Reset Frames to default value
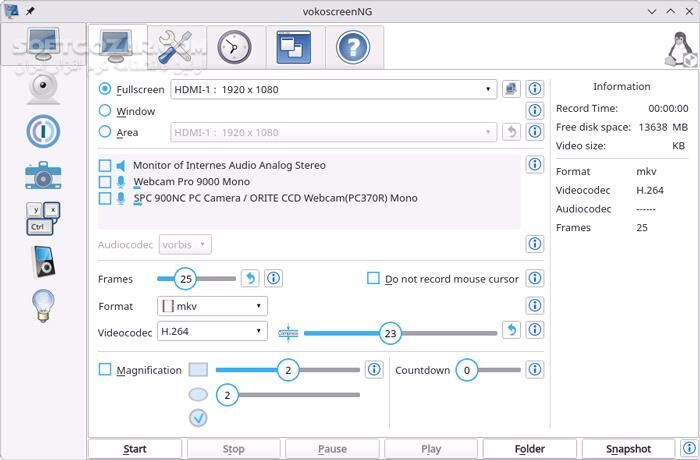 coord(250,278)
